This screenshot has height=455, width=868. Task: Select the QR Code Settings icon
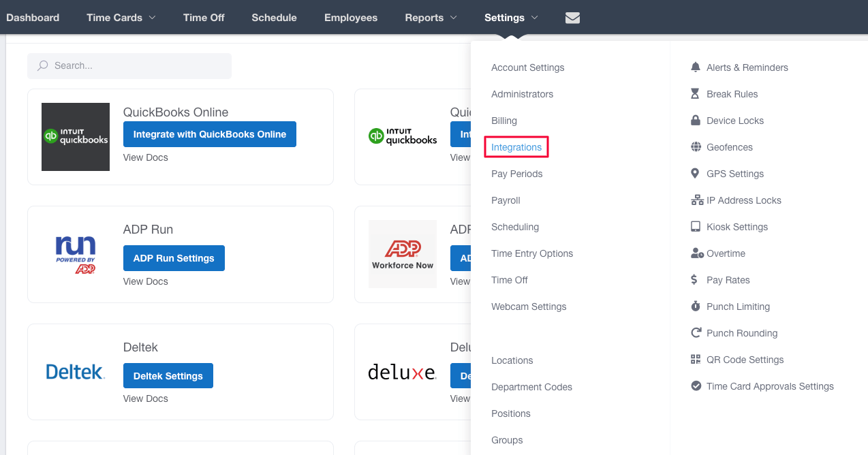point(695,359)
